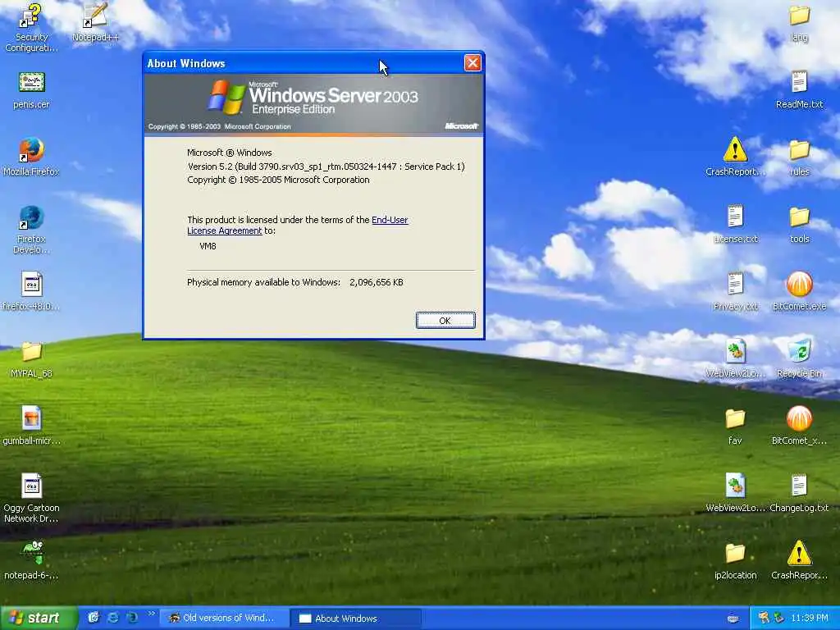Screen dimensions: 840x630
Task: Select the BitComet_x... desktop icon
Action: pyautogui.click(x=799, y=426)
